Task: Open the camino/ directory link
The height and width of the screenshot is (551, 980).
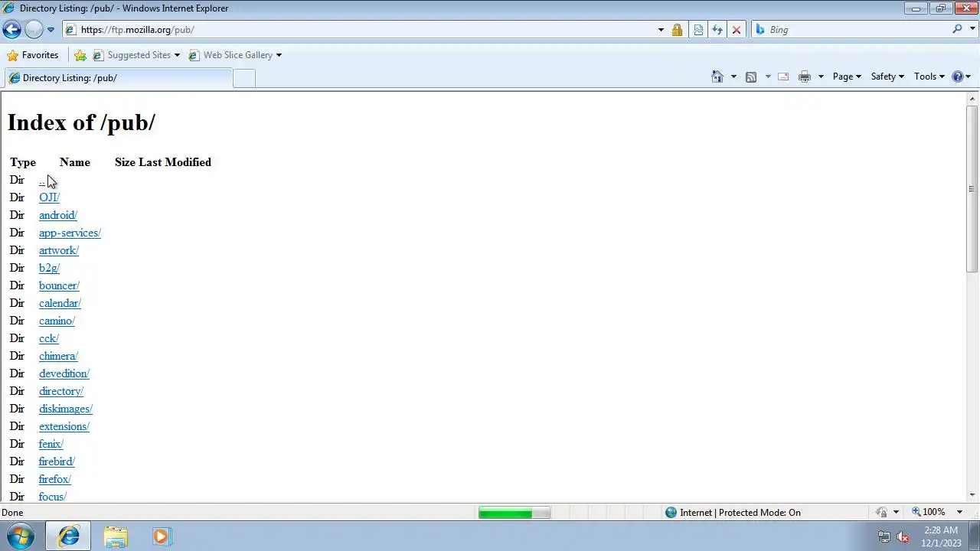Action: 57,321
